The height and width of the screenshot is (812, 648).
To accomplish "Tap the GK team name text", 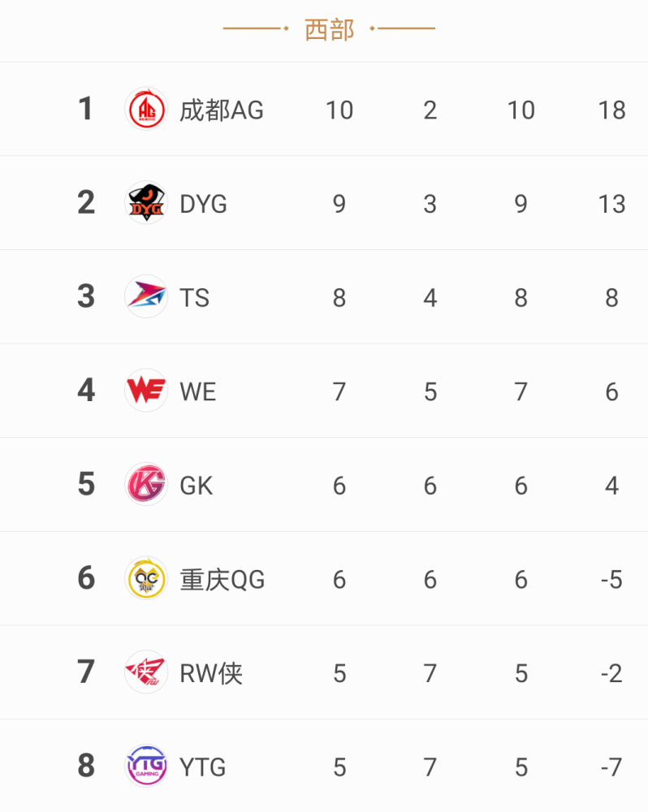I will coord(196,486).
